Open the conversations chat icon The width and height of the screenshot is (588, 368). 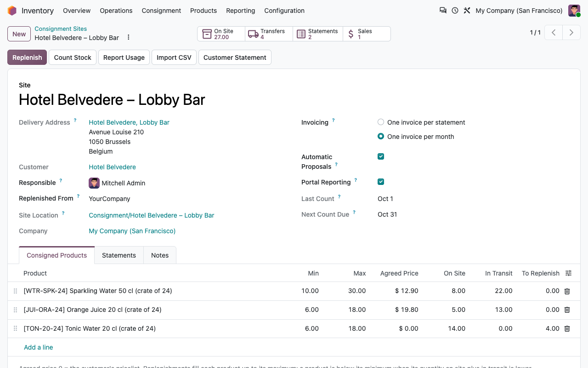point(443,11)
